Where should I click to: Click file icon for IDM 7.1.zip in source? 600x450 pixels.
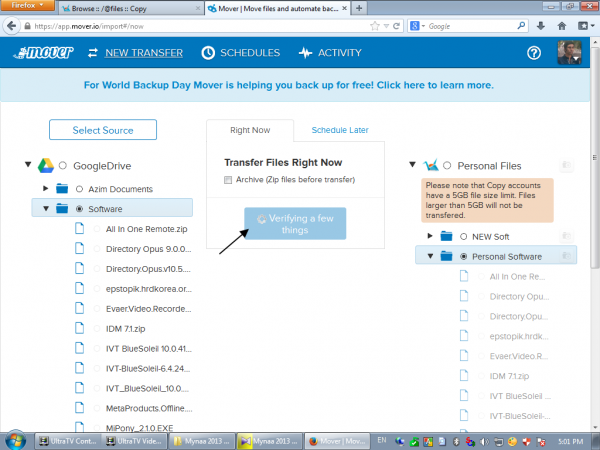[80, 328]
